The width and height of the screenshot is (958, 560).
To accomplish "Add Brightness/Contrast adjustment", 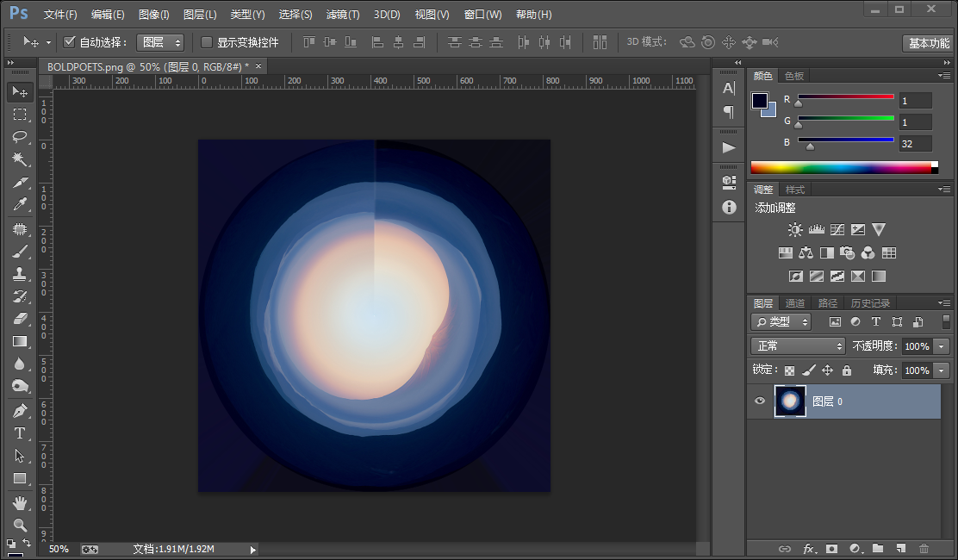I will coord(795,230).
